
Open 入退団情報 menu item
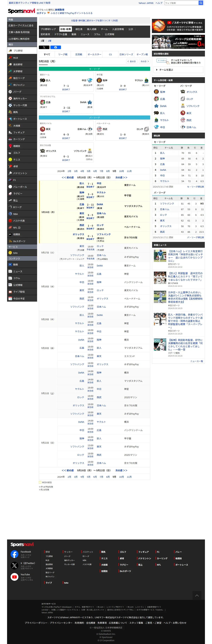[x=118, y=29]
